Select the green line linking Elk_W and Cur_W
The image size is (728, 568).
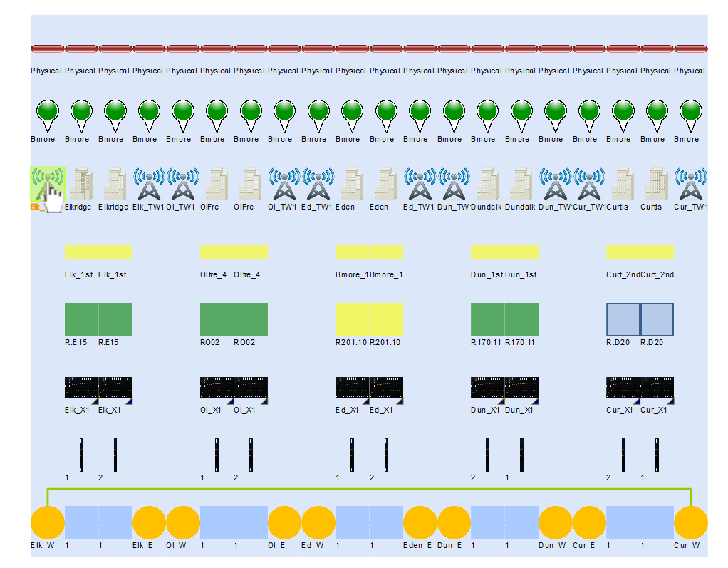point(369,489)
